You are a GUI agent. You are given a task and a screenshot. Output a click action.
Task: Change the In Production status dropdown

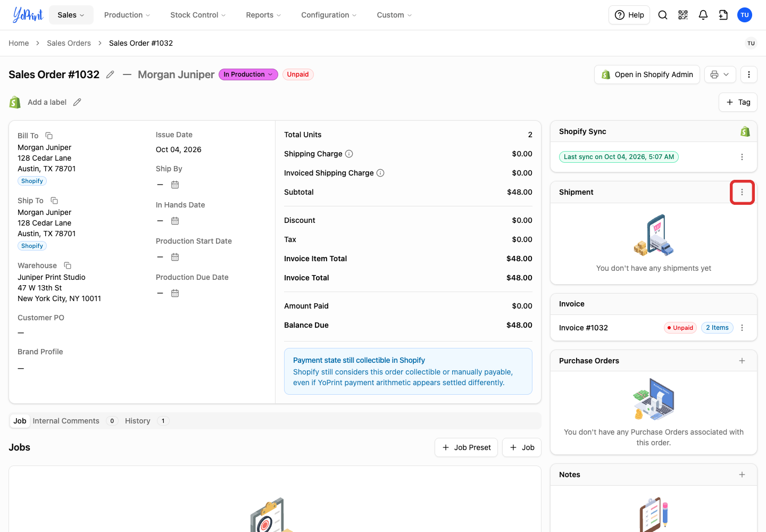[248, 74]
